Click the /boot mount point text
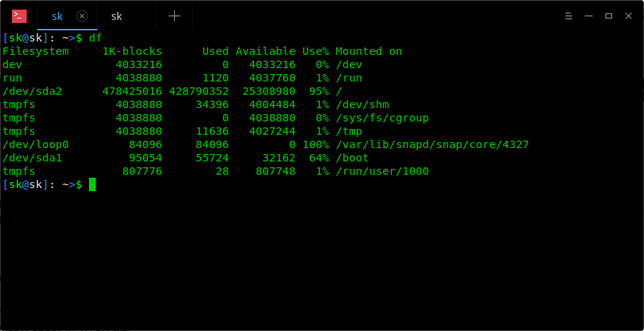Viewport: 644px width, 331px height. [x=352, y=158]
